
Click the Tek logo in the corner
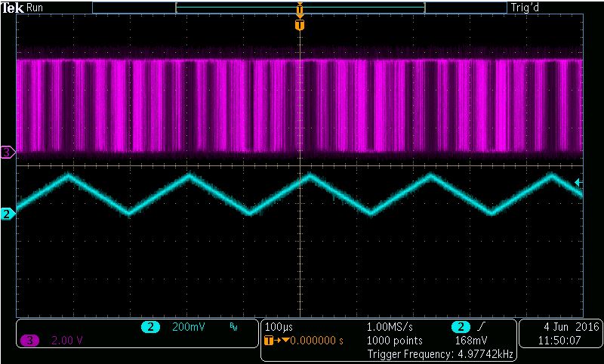[13, 8]
